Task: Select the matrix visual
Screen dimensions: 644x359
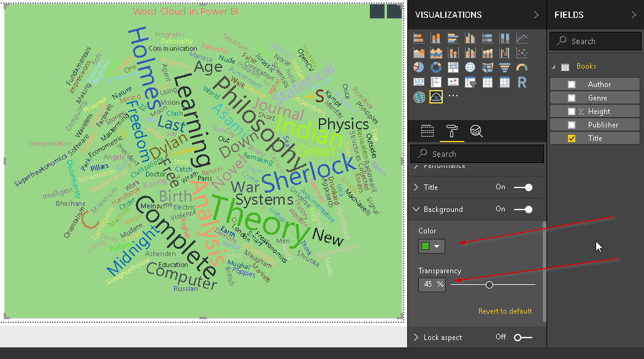Action: click(x=505, y=82)
